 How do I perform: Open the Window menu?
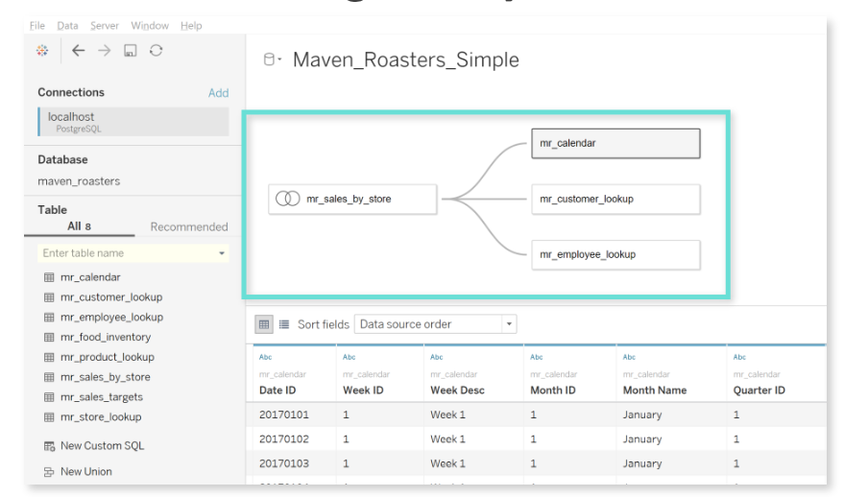coord(150,26)
